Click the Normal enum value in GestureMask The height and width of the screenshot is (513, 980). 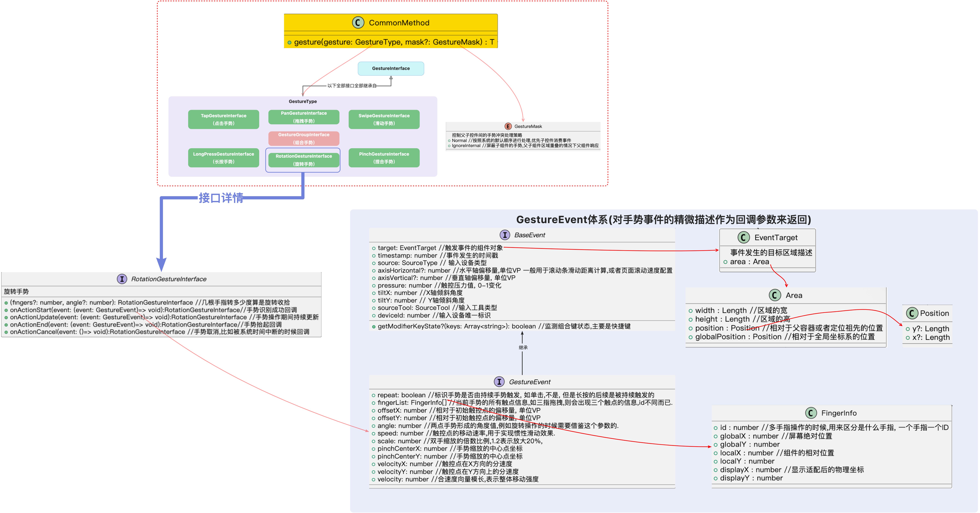(x=509, y=140)
